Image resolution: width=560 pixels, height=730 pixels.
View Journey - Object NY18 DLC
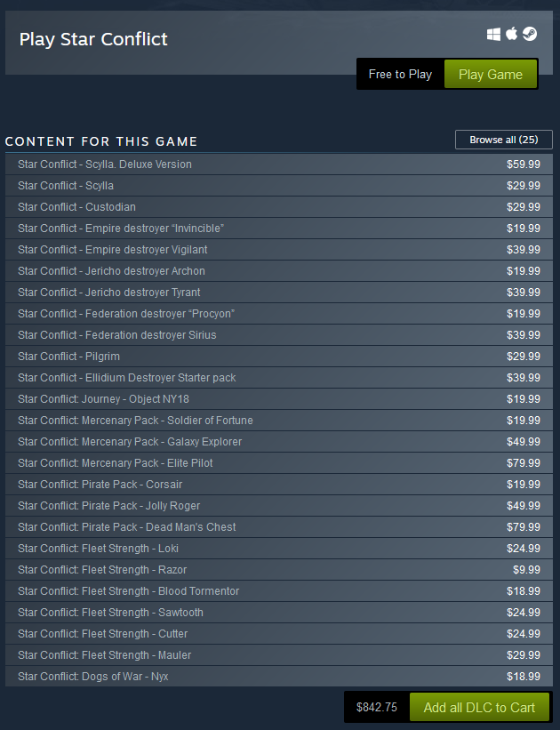[279, 399]
